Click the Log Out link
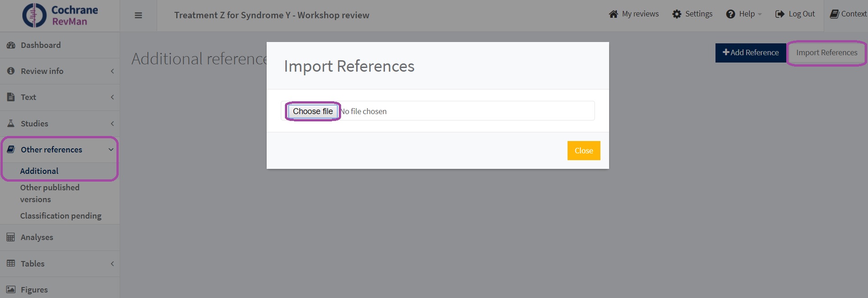Image resolution: width=868 pixels, height=298 pixels. [795, 14]
